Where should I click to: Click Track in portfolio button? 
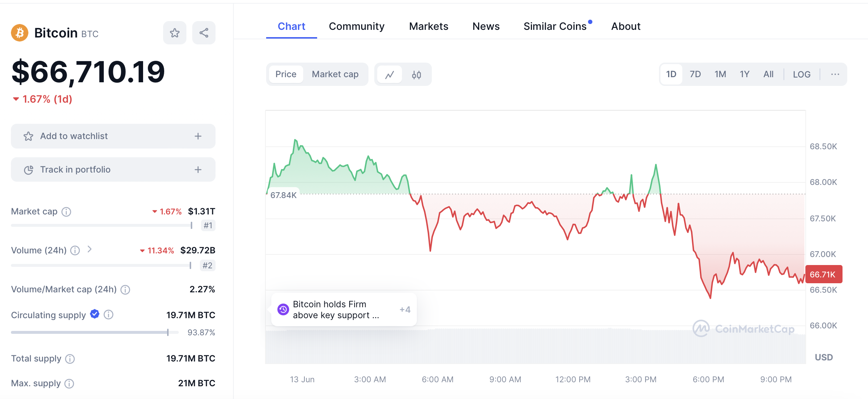point(113,170)
